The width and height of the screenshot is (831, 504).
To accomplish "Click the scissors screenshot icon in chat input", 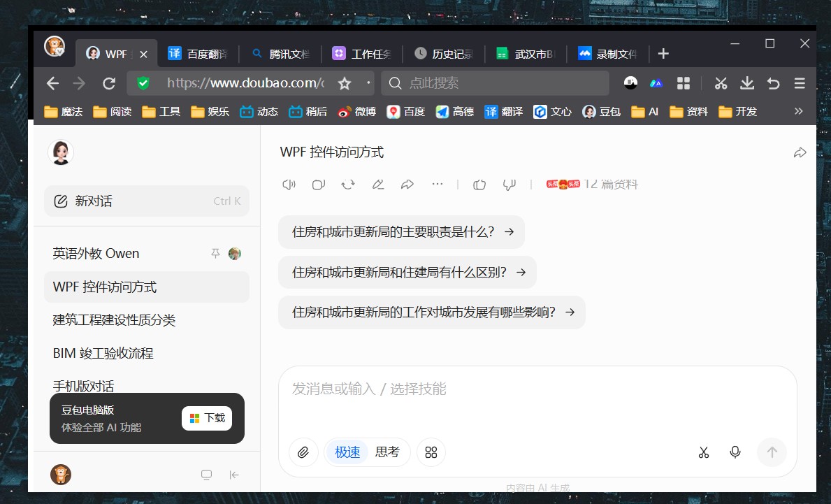I will (704, 452).
